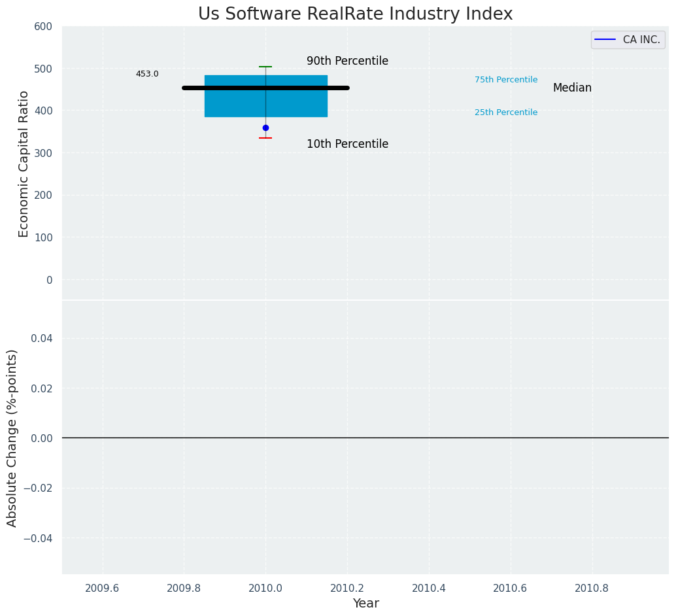Click the 600 y-axis tick label

tap(43, 27)
